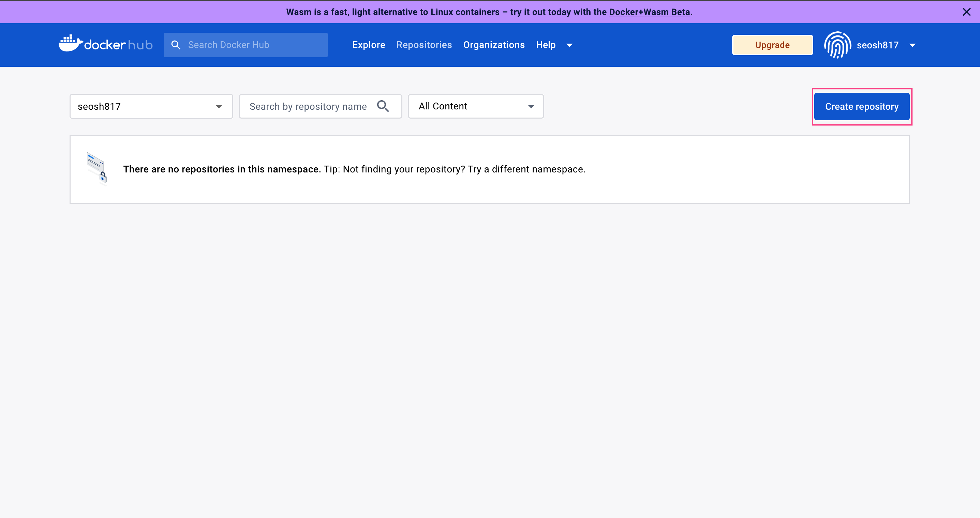Click the magnifier icon in Docker Hub search

pyautogui.click(x=175, y=45)
